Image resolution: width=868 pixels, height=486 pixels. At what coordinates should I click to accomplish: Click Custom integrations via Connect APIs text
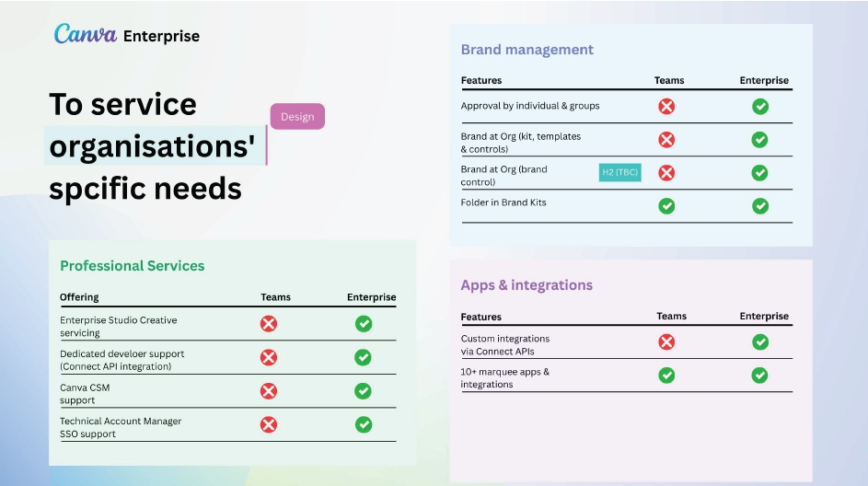(505, 345)
